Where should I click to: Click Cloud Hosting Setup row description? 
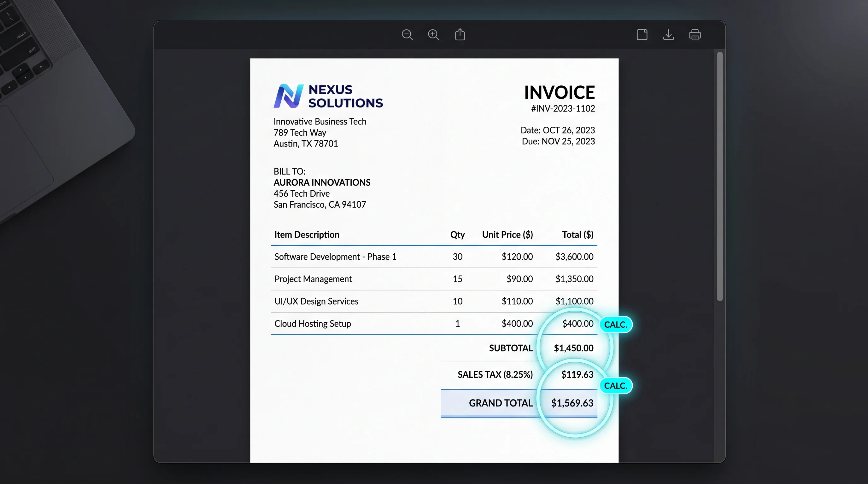tap(313, 324)
